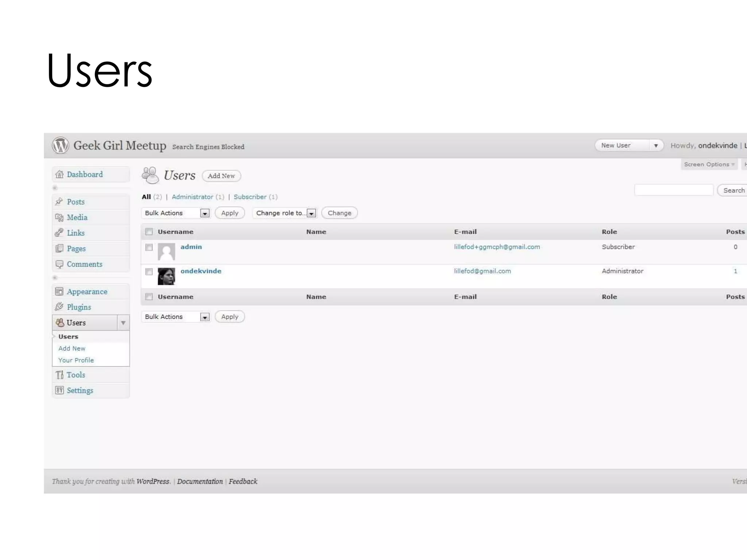Open the Plugins menu

(x=79, y=307)
